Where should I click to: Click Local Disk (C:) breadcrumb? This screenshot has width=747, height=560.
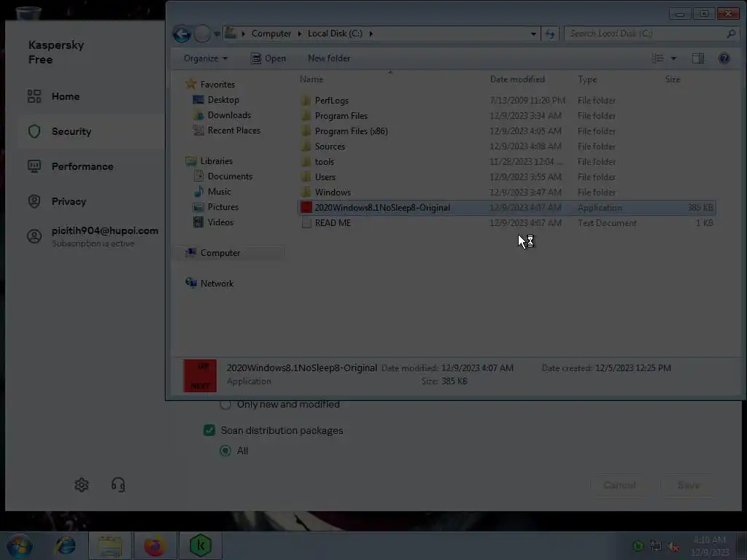335,34
